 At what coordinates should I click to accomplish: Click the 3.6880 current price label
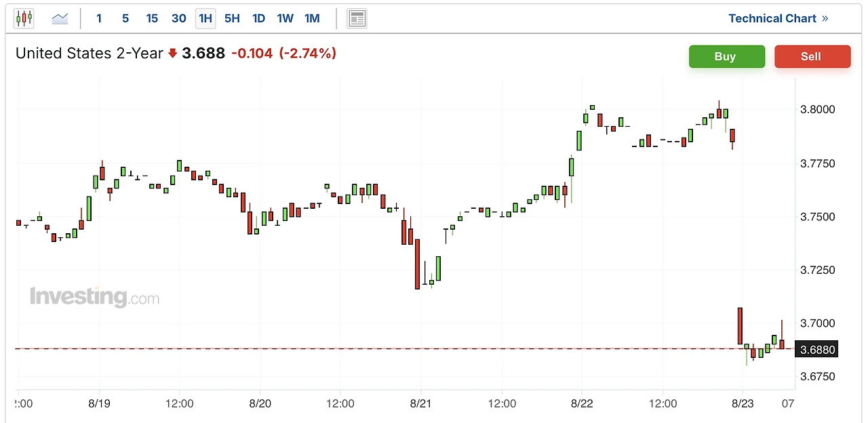click(818, 349)
